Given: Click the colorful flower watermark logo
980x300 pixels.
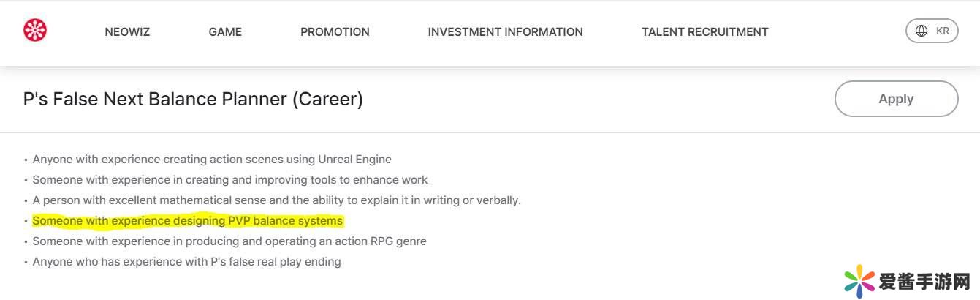Looking at the screenshot, I should pos(859,282).
